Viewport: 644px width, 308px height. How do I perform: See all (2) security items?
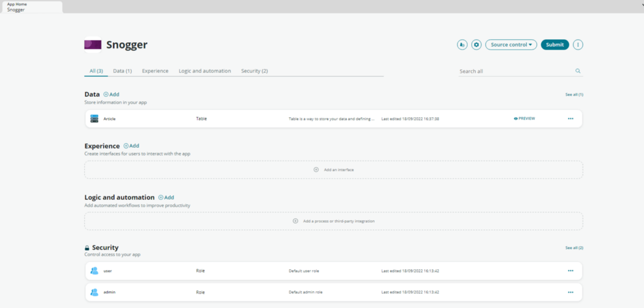tap(574, 248)
